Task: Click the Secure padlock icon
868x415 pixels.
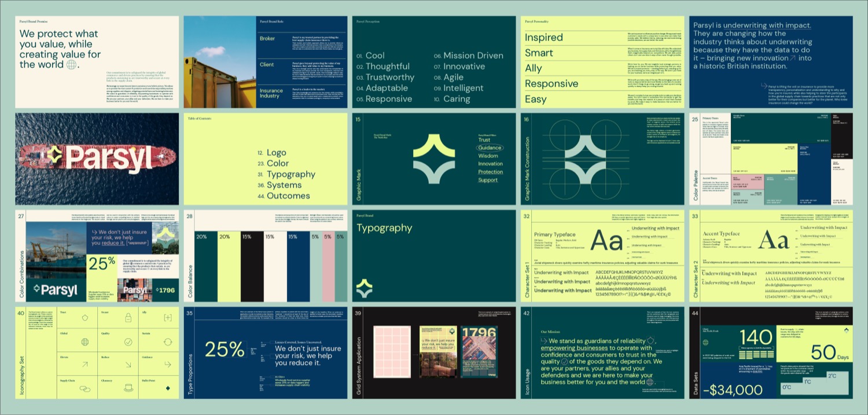Action: coord(127,318)
